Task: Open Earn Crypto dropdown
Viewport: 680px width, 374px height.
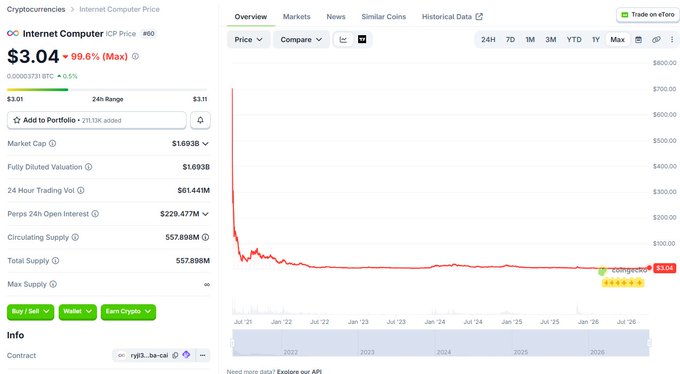Action: [128, 312]
